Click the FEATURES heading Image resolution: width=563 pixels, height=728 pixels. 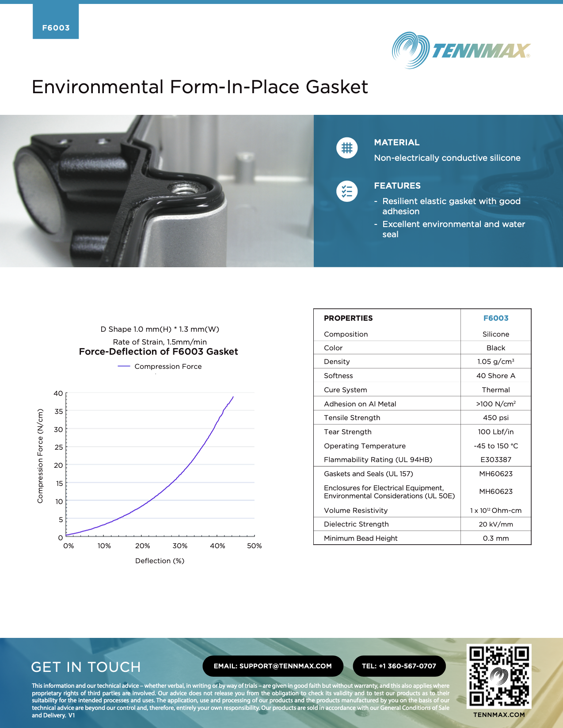tap(397, 186)
